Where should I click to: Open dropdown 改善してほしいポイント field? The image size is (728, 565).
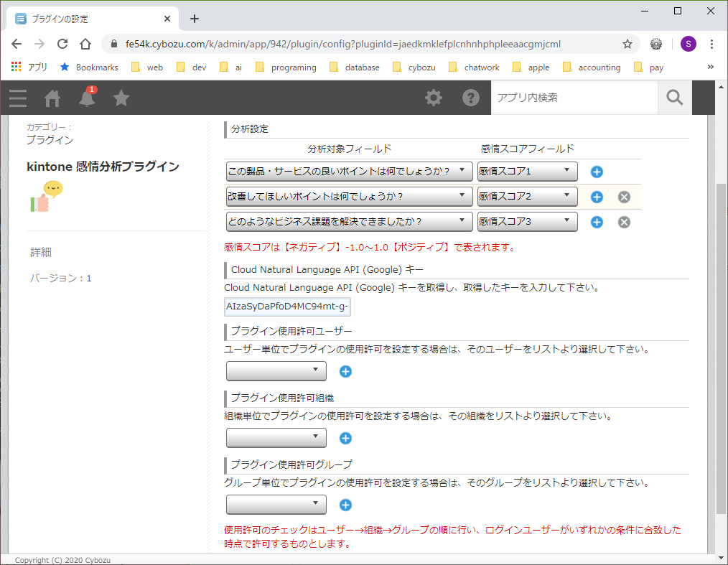tap(349, 197)
